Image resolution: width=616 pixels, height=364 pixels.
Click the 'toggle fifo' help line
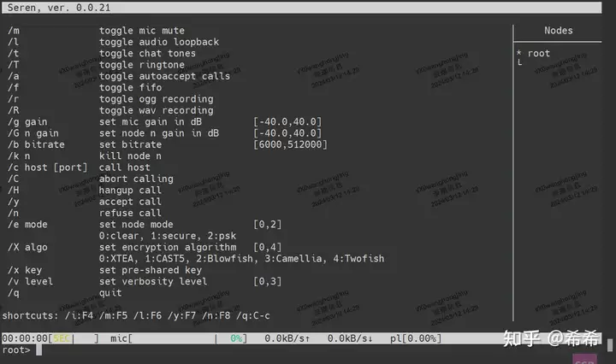coord(130,87)
